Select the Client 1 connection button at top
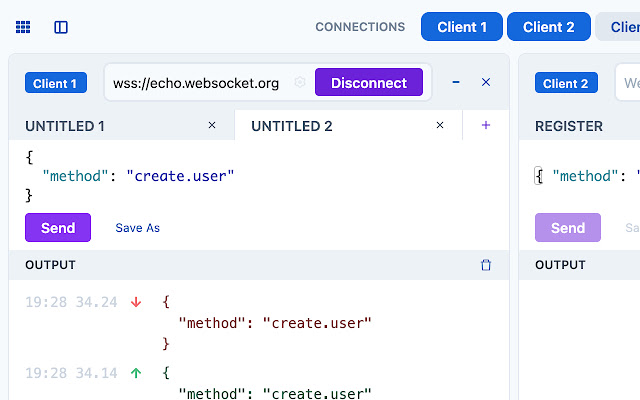Viewport: 640px width, 400px height. click(x=462, y=27)
